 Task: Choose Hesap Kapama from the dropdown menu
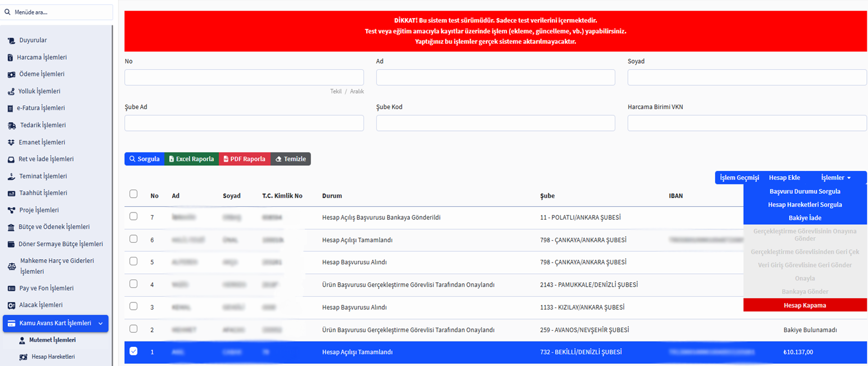(804, 305)
